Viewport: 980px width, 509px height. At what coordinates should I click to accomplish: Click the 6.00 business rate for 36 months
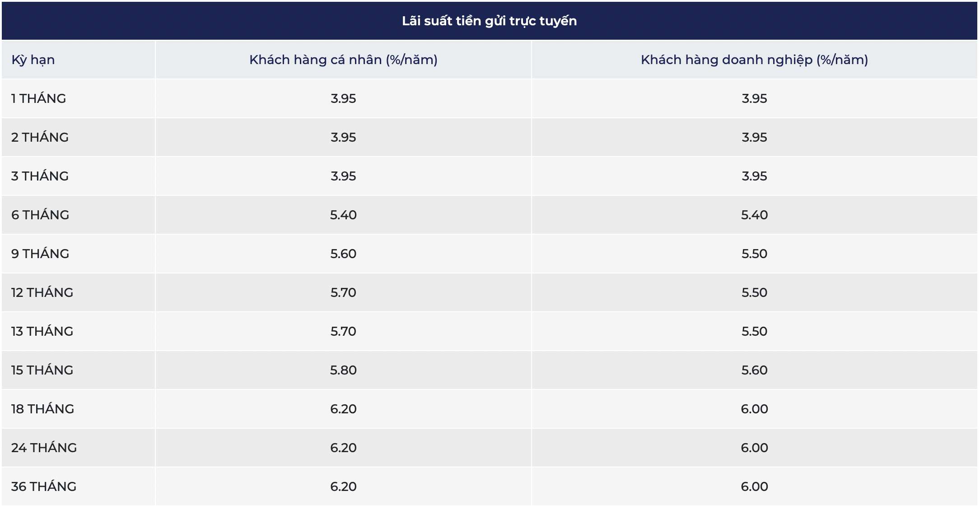click(x=754, y=487)
